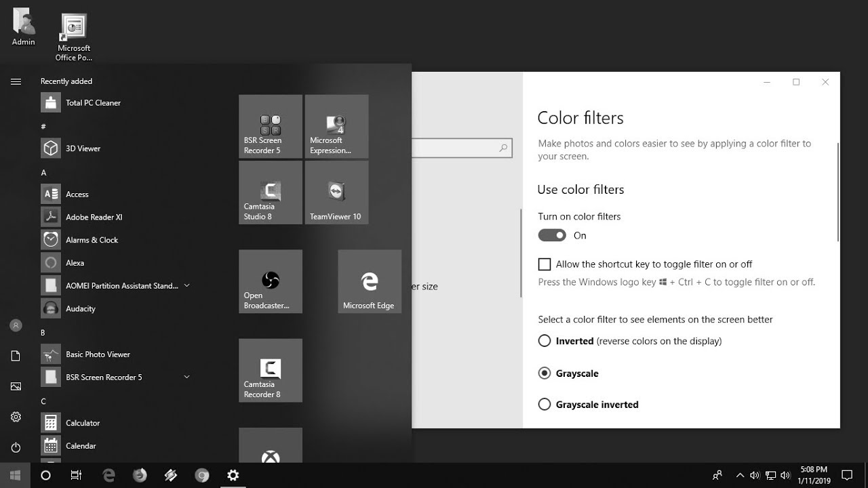
Task: Maximize the Settings window
Action: (x=796, y=82)
